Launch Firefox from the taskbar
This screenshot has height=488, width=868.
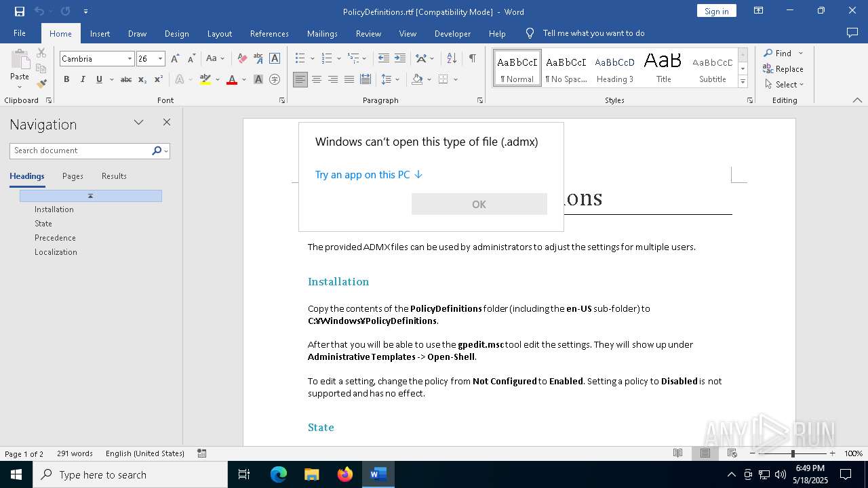(345, 474)
